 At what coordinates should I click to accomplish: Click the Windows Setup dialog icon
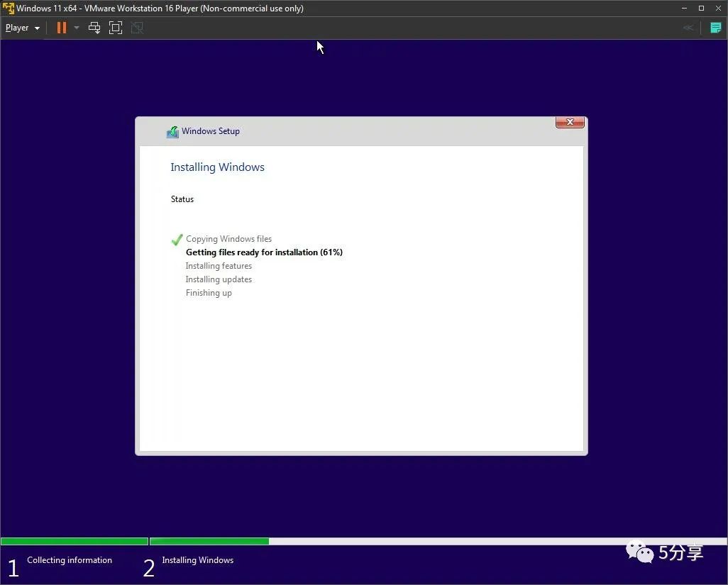point(172,132)
